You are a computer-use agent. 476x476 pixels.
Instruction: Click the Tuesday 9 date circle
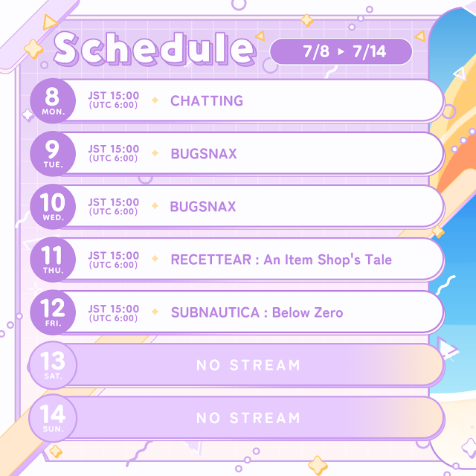pos(53,154)
